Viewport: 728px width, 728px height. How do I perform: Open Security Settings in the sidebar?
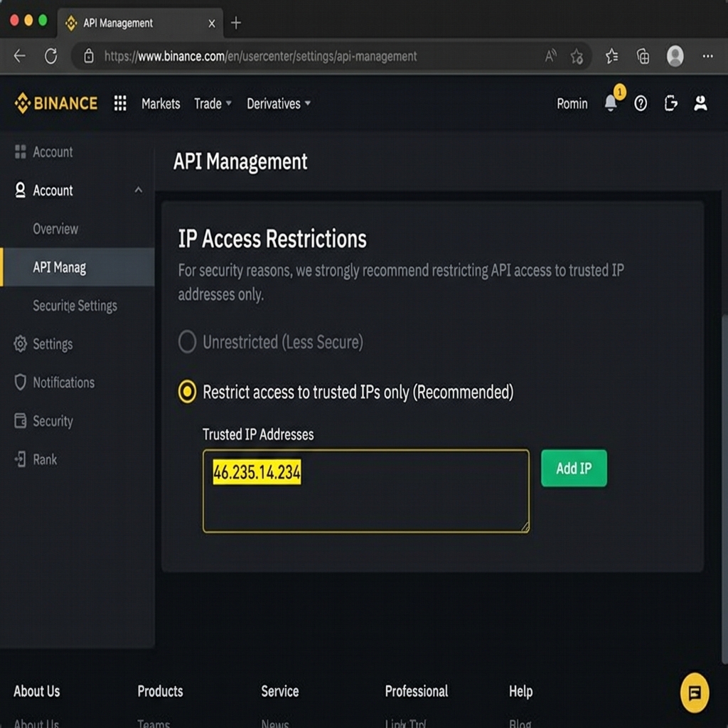tap(75, 306)
